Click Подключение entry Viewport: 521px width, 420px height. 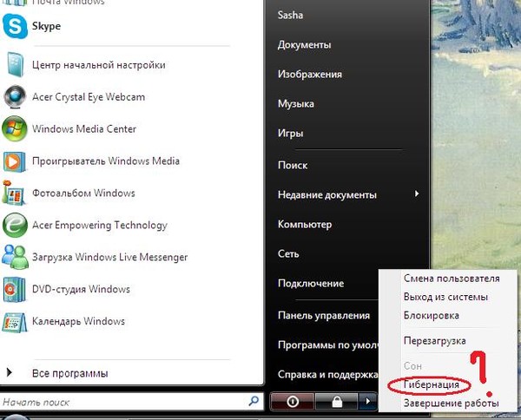click(311, 283)
